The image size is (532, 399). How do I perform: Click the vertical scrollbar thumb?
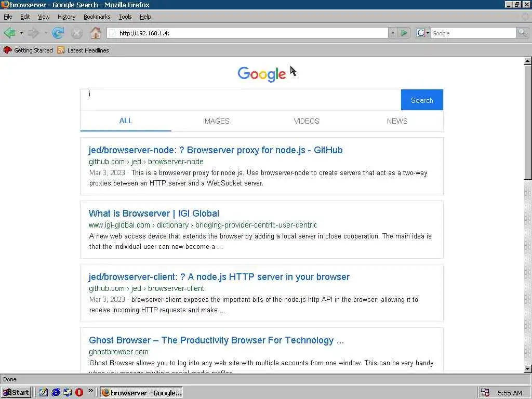pyautogui.click(x=527, y=122)
